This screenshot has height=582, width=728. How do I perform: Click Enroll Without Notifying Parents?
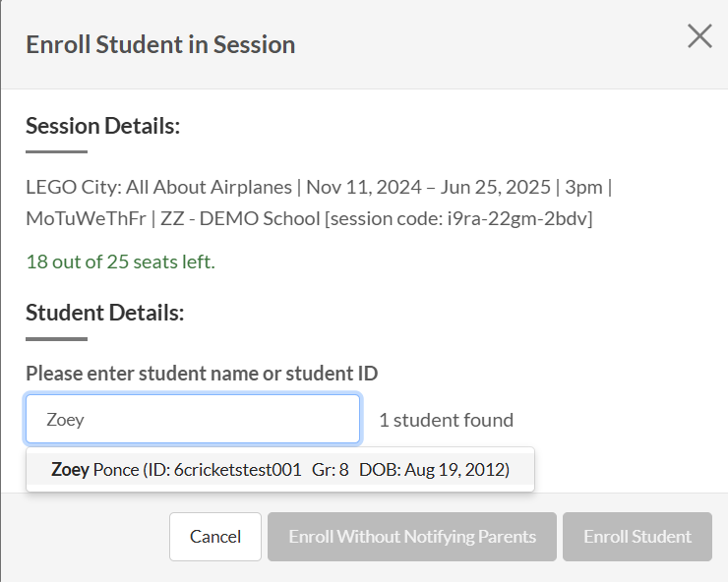(x=411, y=537)
